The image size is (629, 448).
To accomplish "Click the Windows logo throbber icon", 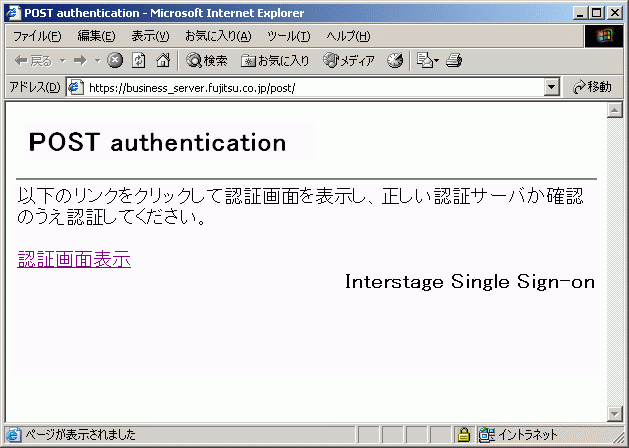I will pyautogui.click(x=604, y=36).
